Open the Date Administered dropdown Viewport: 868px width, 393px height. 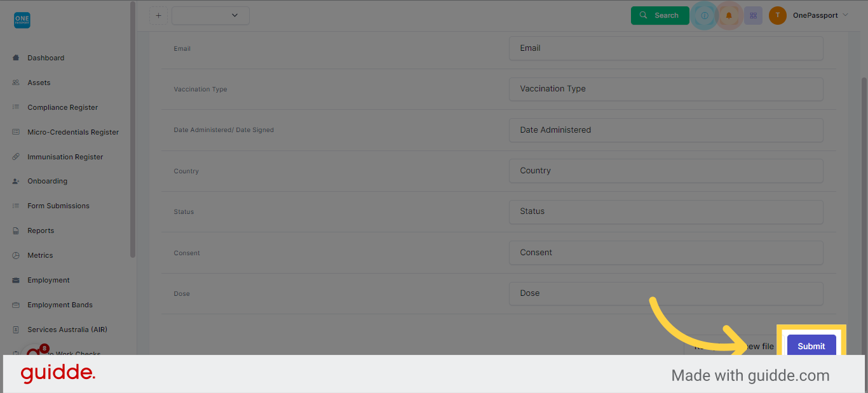666,130
